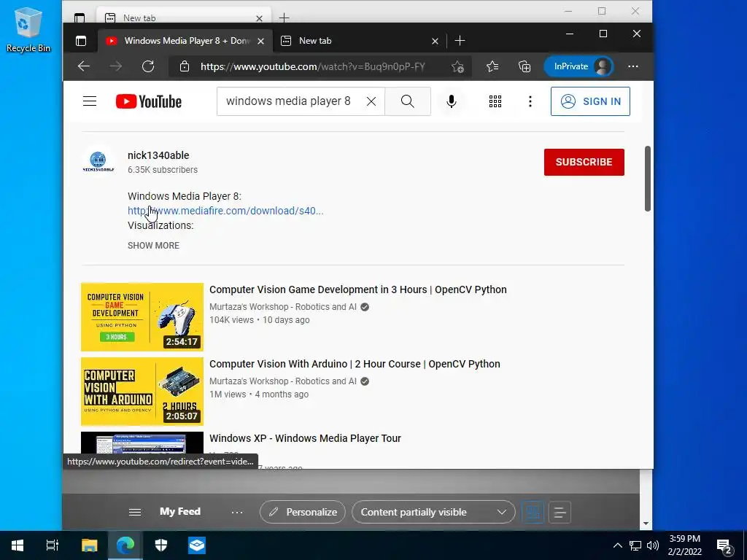The width and height of the screenshot is (747, 560).
Task: Switch feed to list layout view
Action: (x=560, y=512)
